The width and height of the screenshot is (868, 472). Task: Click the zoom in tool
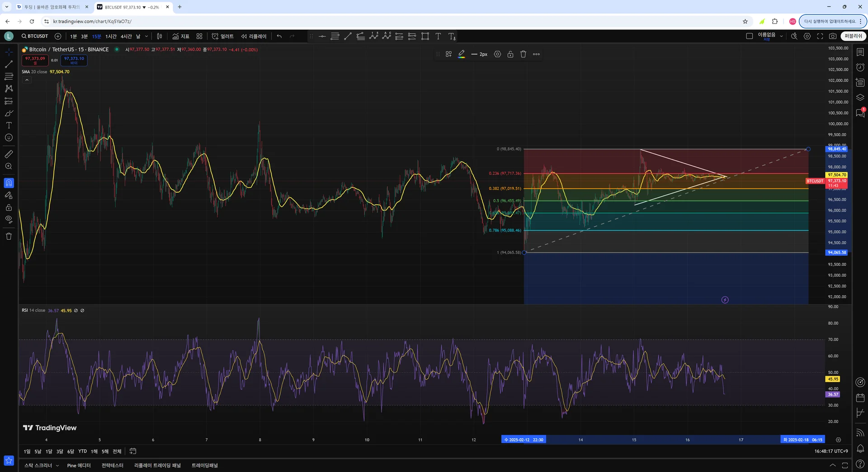9,166
